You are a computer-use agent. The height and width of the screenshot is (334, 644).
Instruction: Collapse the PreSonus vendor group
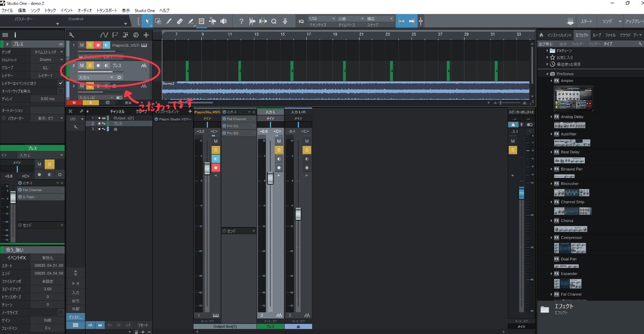coord(547,74)
